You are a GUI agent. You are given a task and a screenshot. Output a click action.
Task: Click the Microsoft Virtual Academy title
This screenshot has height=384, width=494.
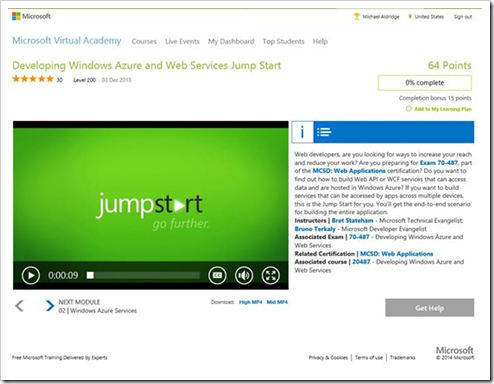point(67,41)
